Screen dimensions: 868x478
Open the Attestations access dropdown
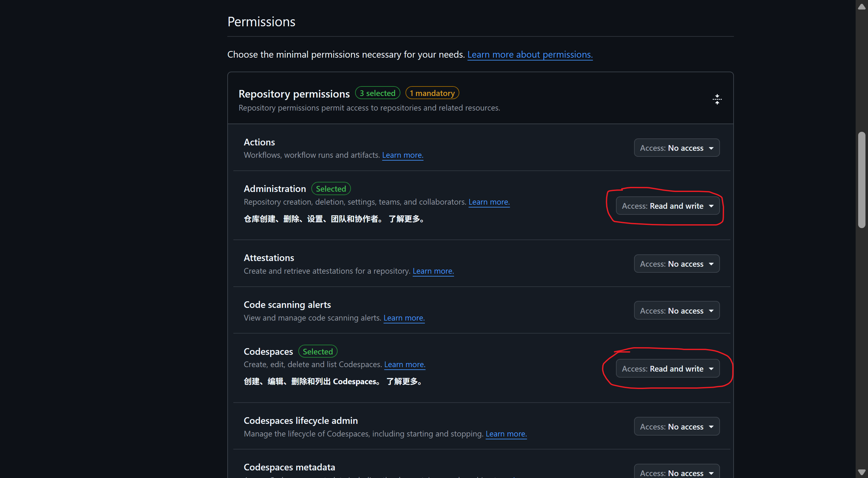[676, 264]
